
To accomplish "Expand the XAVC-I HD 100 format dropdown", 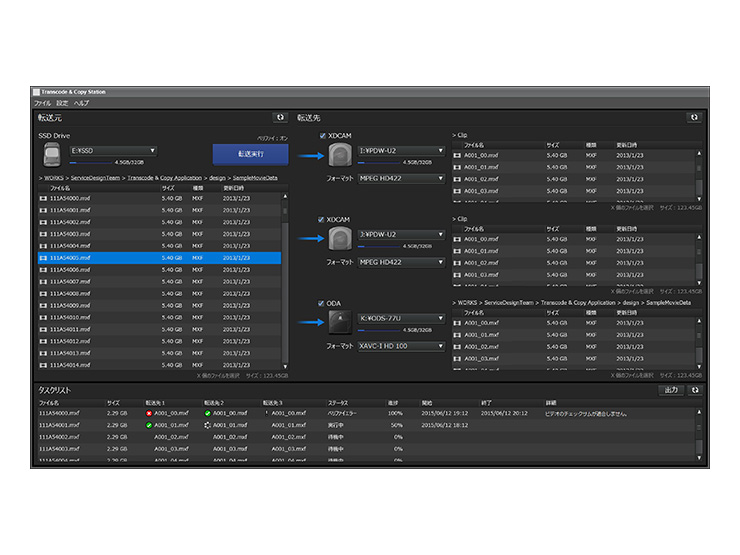I will pyautogui.click(x=401, y=346).
